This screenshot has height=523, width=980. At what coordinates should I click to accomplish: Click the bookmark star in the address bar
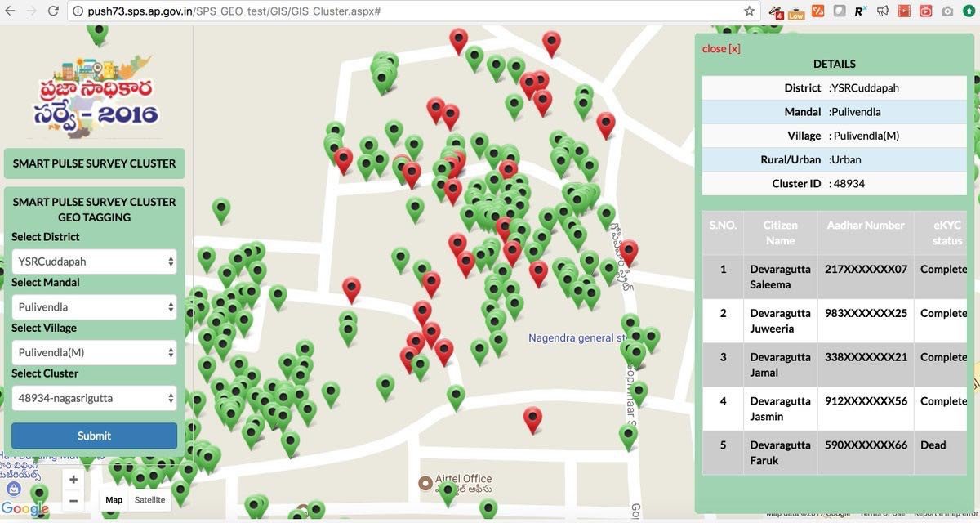click(x=749, y=11)
